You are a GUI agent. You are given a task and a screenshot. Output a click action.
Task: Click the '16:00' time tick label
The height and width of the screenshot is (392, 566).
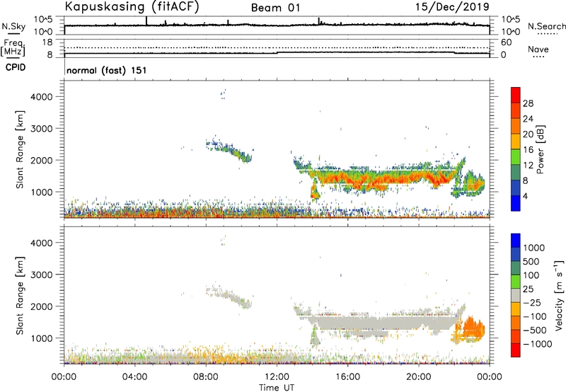tap(347, 377)
